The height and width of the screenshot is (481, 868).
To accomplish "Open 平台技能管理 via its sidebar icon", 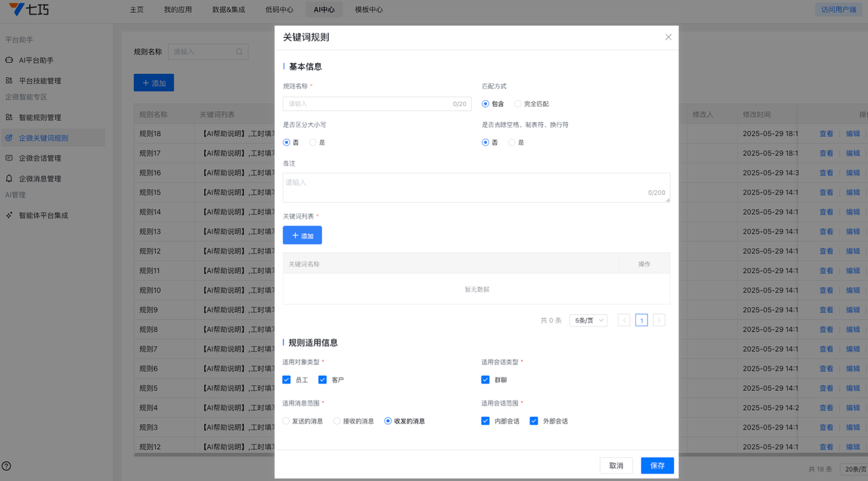I will click(x=9, y=81).
